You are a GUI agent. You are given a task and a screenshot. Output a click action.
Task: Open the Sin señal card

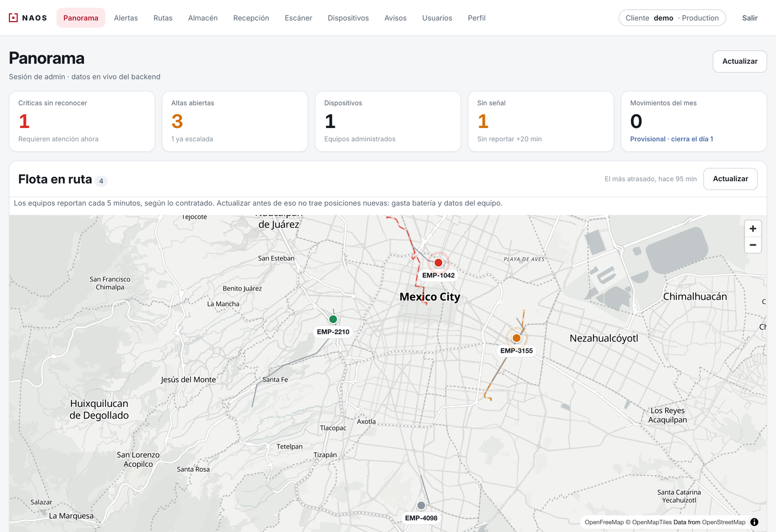tap(541, 121)
